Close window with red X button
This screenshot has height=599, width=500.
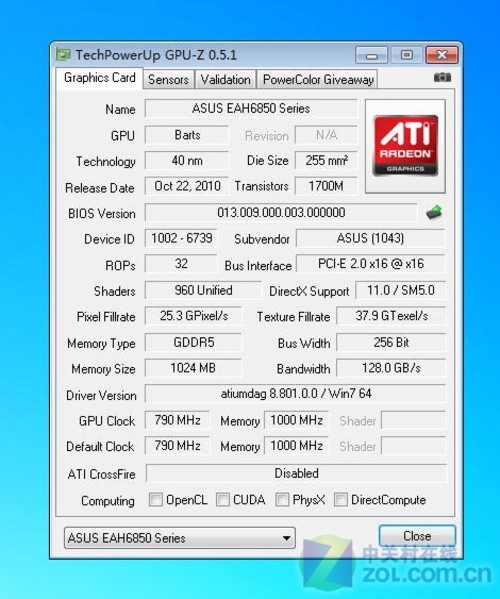pos(442,56)
